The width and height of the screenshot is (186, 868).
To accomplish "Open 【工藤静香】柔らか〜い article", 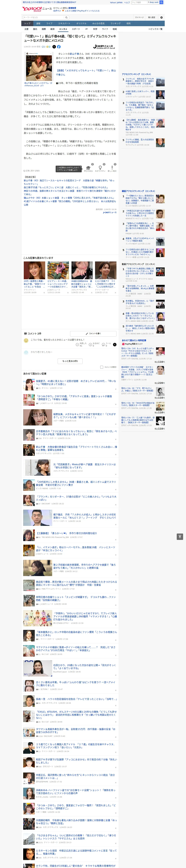I will point(66,533).
